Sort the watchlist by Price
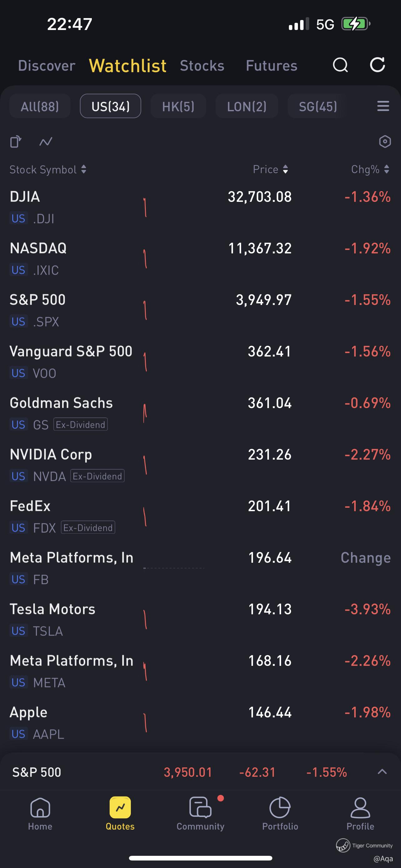The height and width of the screenshot is (868, 401). pyautogui.click(x=270, y=169)
